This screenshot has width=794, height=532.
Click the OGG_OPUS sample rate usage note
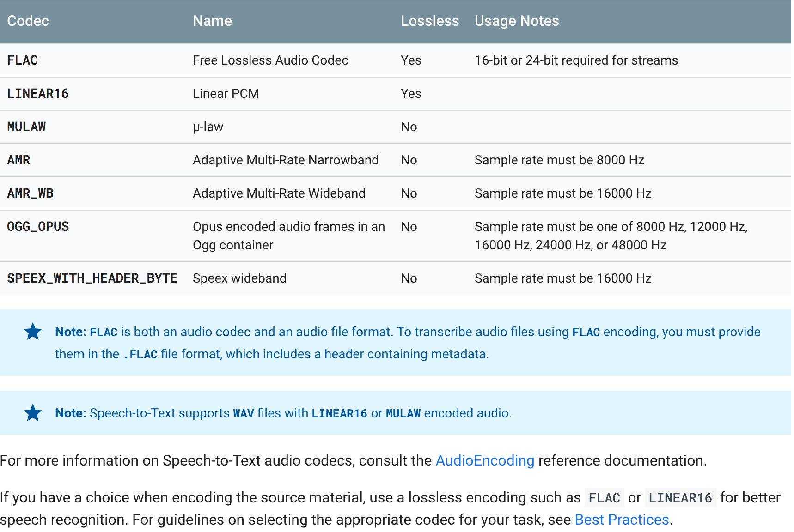[x=611, y=236]
